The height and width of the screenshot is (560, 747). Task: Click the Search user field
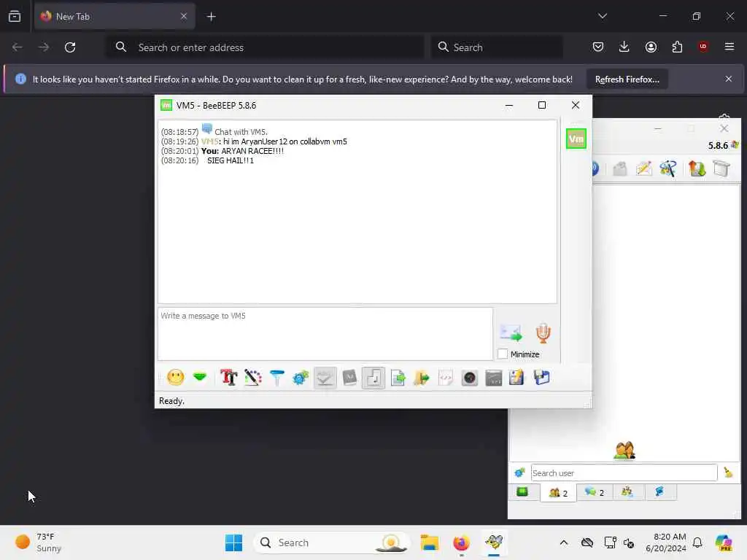624,472
